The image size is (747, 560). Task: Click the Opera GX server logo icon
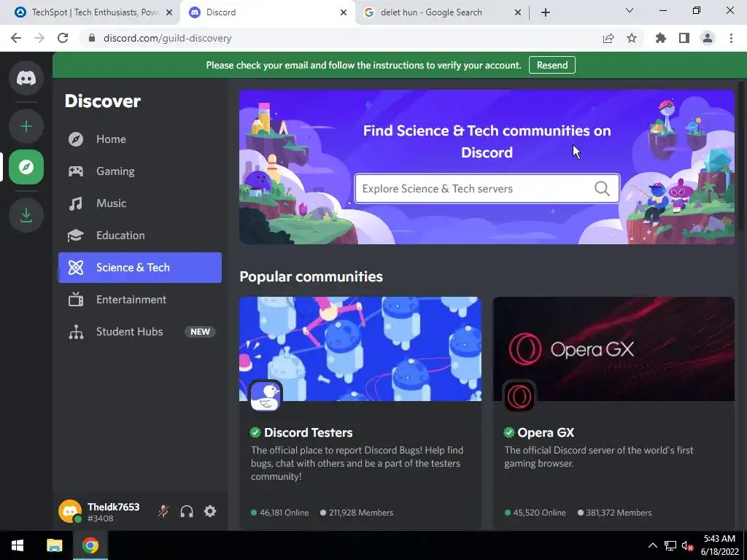click(x=519, y=396)
